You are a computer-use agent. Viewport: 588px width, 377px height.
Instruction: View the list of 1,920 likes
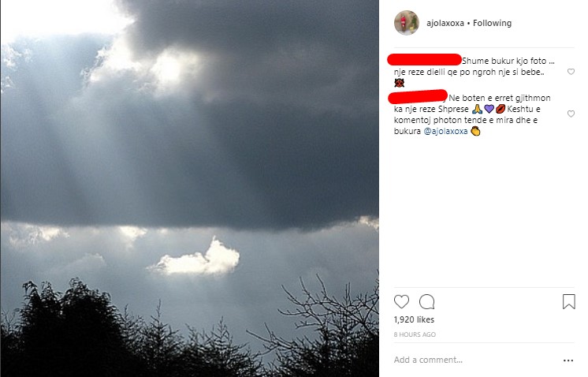coord(414,320)
